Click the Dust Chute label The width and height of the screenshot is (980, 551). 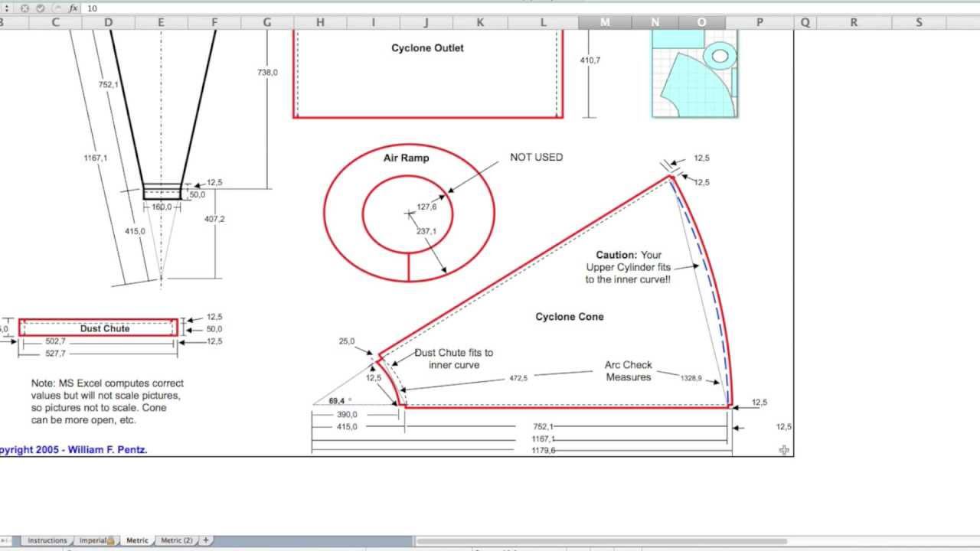point(105,328)
